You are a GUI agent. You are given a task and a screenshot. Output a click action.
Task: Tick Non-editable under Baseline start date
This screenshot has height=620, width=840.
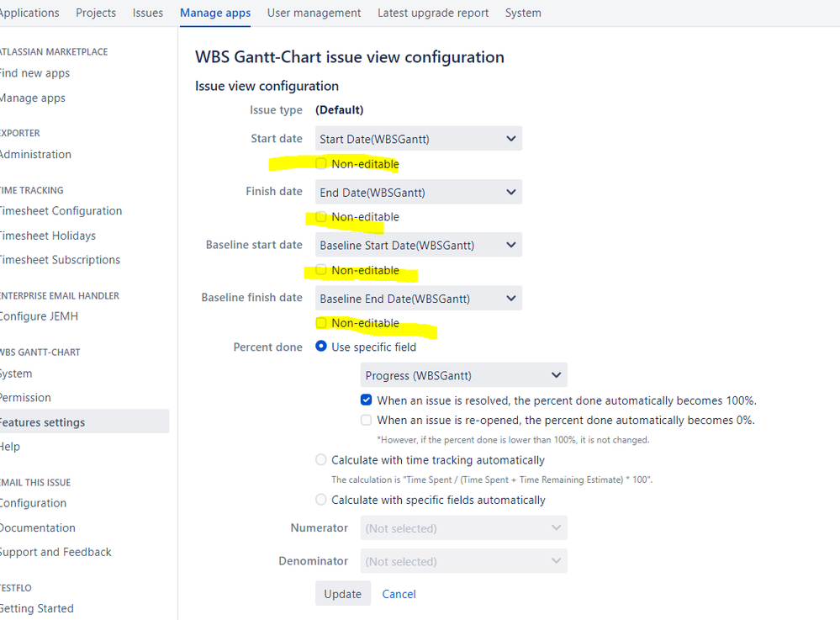point(321,269)
